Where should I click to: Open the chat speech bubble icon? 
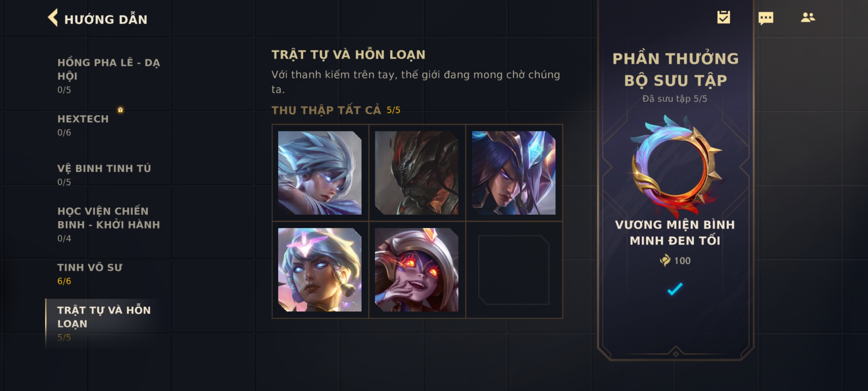click(x=766, y=18)
